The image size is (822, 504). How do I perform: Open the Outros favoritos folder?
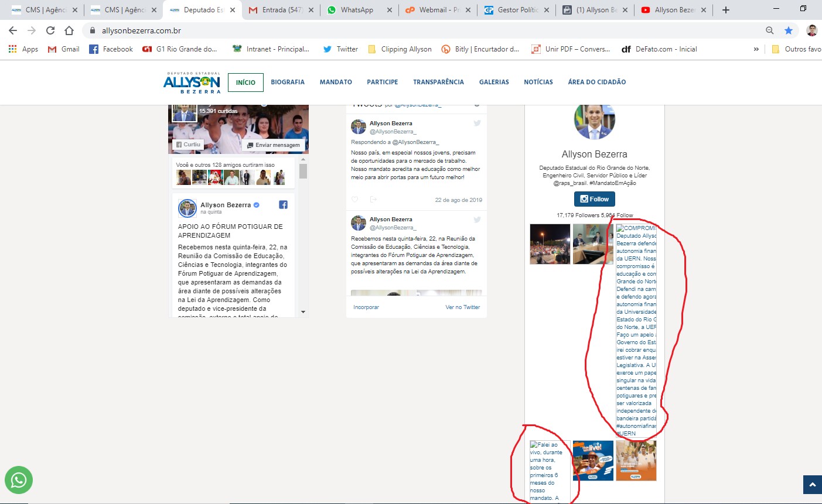tap(796, 49)
